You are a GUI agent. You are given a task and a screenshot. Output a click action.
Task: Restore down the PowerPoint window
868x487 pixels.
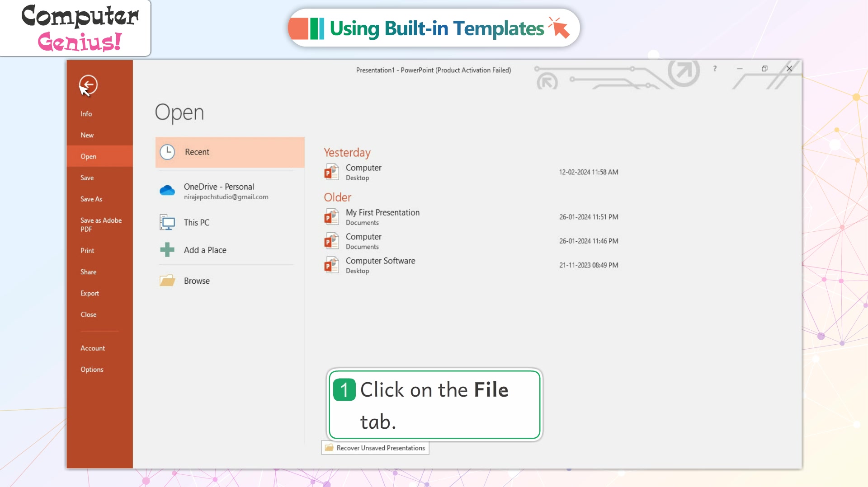coord(764,69)
